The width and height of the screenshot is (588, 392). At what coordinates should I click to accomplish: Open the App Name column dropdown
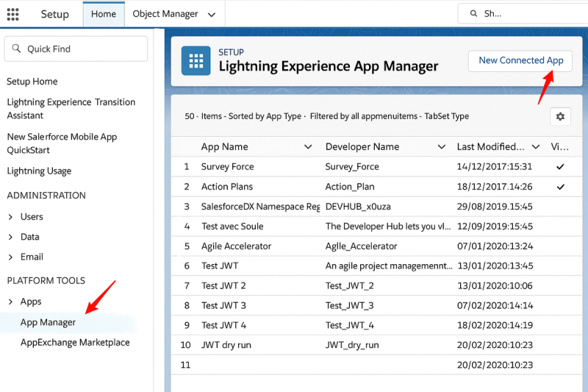(308, 146)
